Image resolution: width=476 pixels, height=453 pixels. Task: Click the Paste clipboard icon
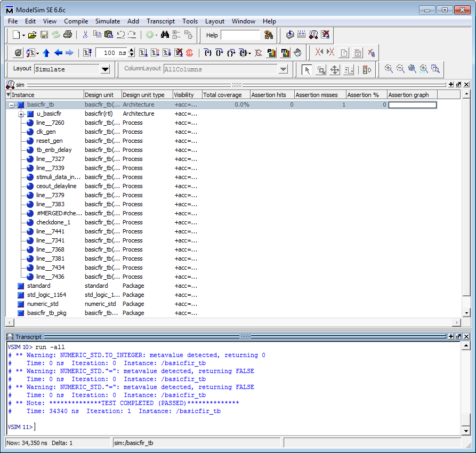(x=109, y=35)
